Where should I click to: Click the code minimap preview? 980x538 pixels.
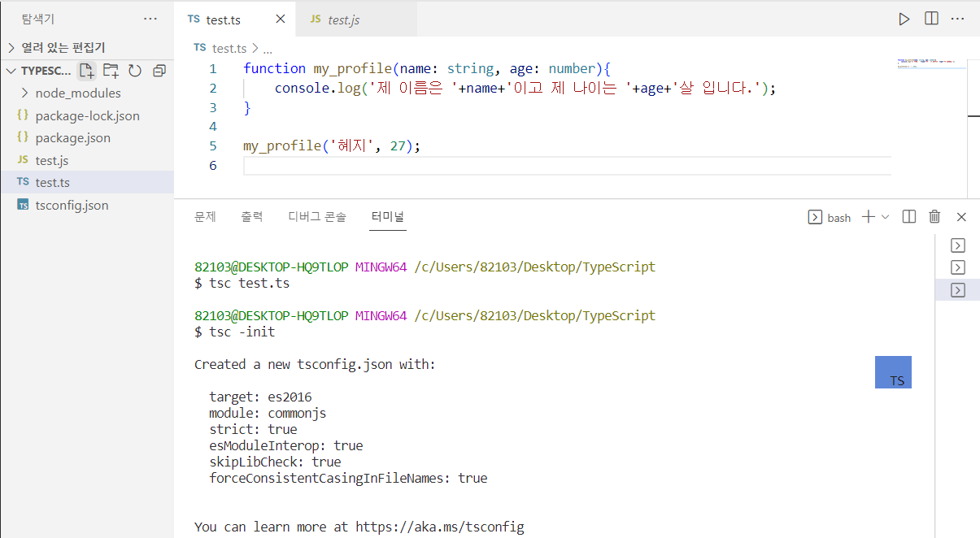931,63
